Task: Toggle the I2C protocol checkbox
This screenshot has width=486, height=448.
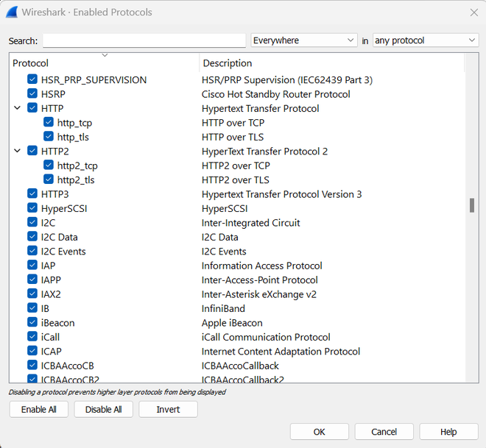Action: (32, 222)
